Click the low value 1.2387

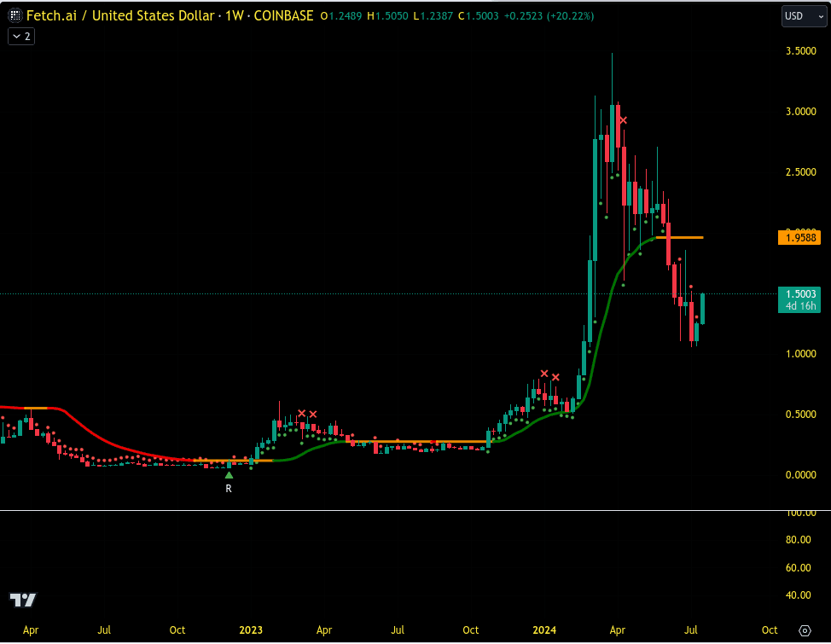click(437, 16)
